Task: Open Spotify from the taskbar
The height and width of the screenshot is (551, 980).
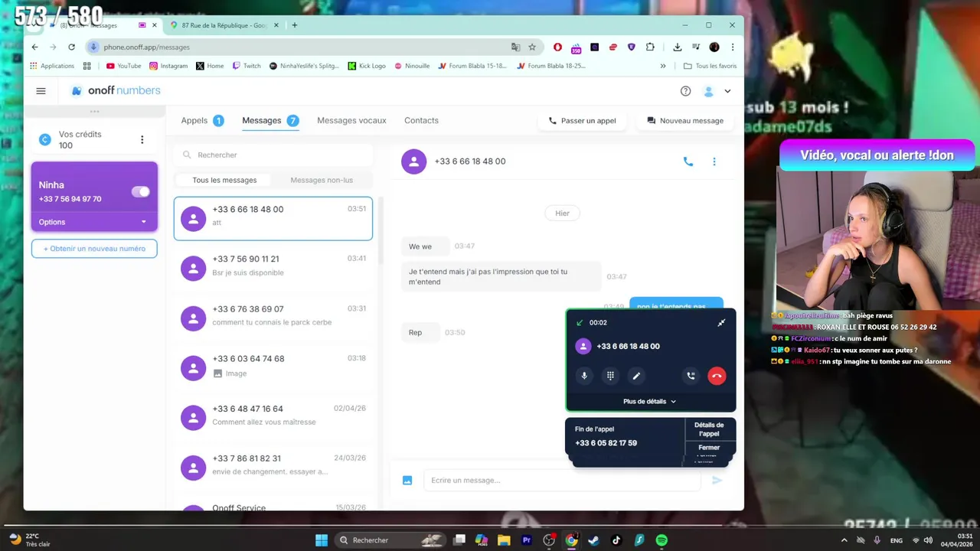Action: pyautogui.click(x=661, y=540)
